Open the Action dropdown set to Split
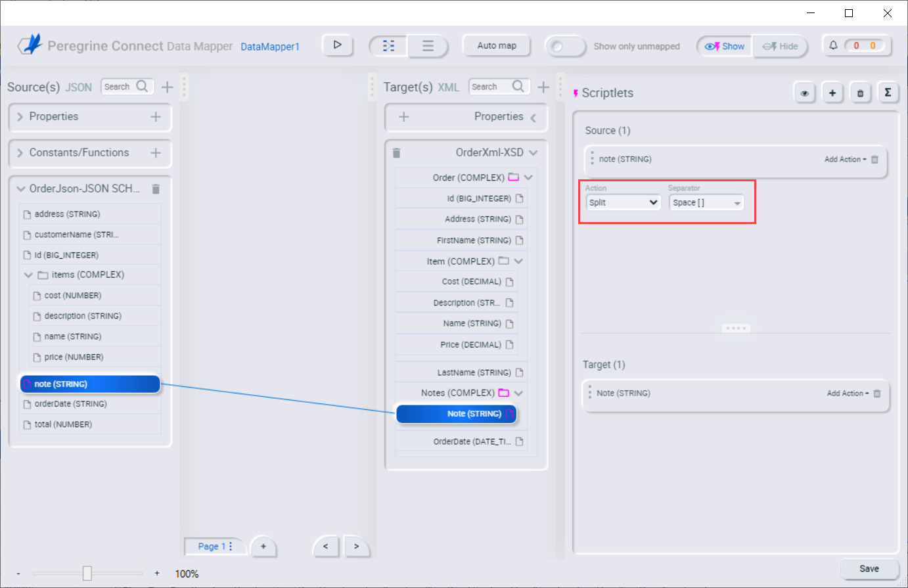This screenshot has width=908, height=588. 623,202
